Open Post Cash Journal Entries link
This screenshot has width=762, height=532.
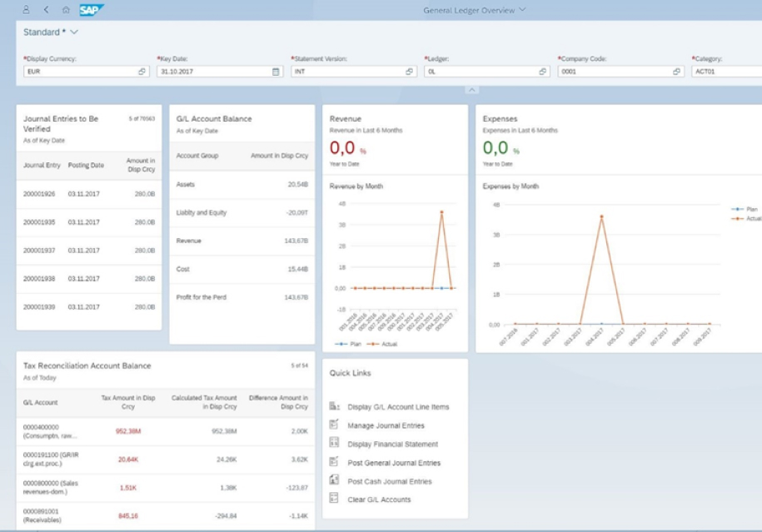tap(389, 481)
